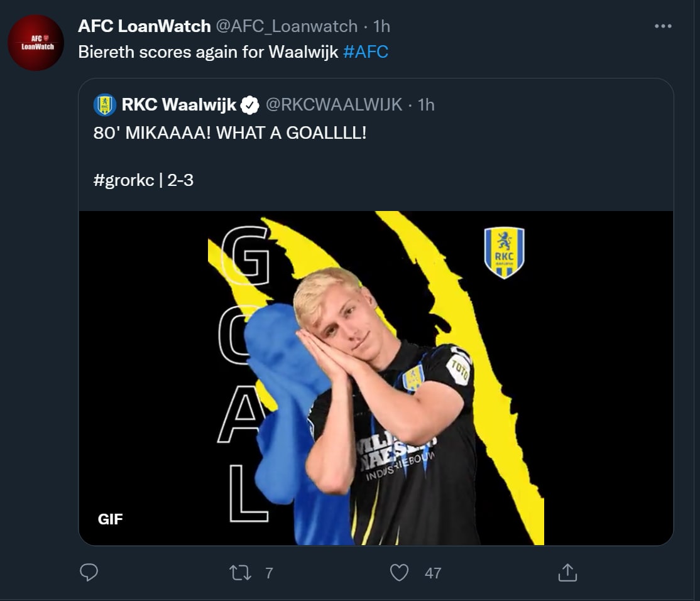
Task: Click the 1h timestamp after @RKCWAALWIJK
Action: pyautogui.click(x=426, y=105)
